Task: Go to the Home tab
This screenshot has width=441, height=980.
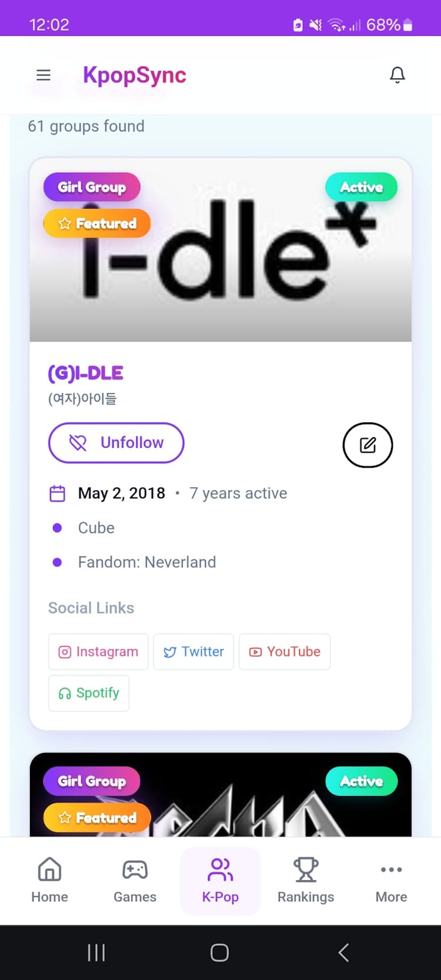Action: pos(49,880)
